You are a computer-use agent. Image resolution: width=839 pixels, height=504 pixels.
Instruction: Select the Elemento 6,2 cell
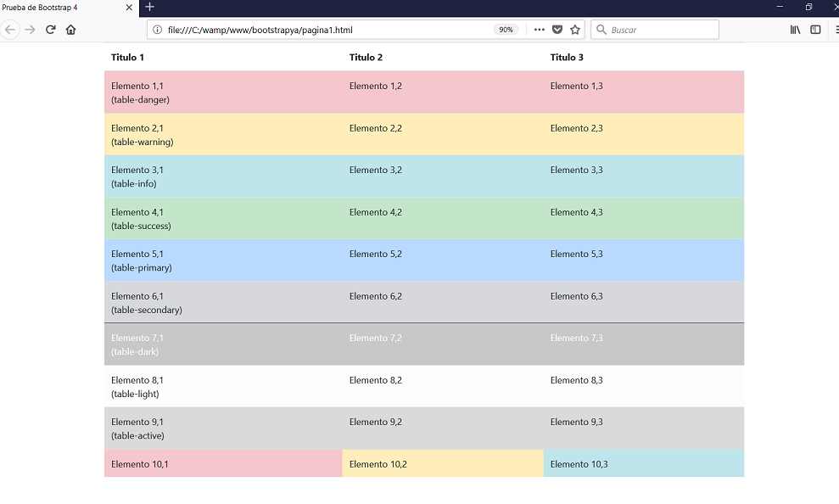click(443, 302)
